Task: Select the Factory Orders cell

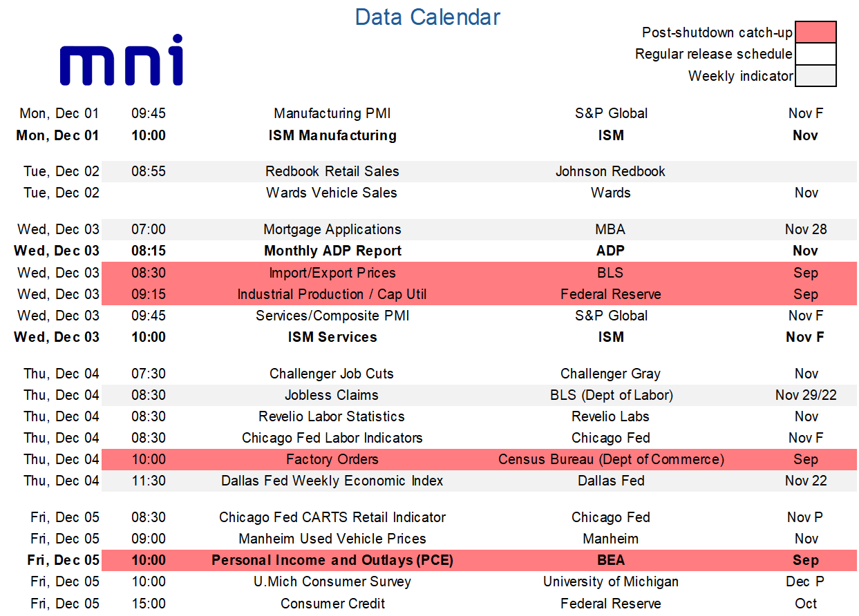Action: (332, 459)
